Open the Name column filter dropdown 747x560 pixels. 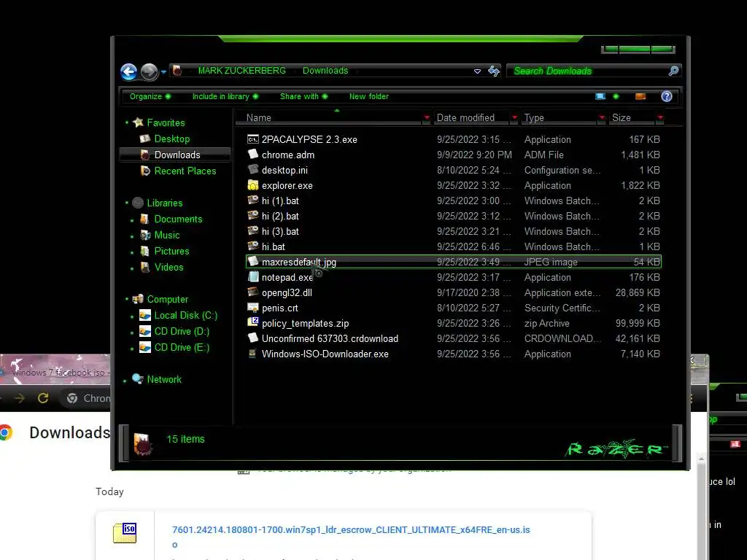coord(426,117)
